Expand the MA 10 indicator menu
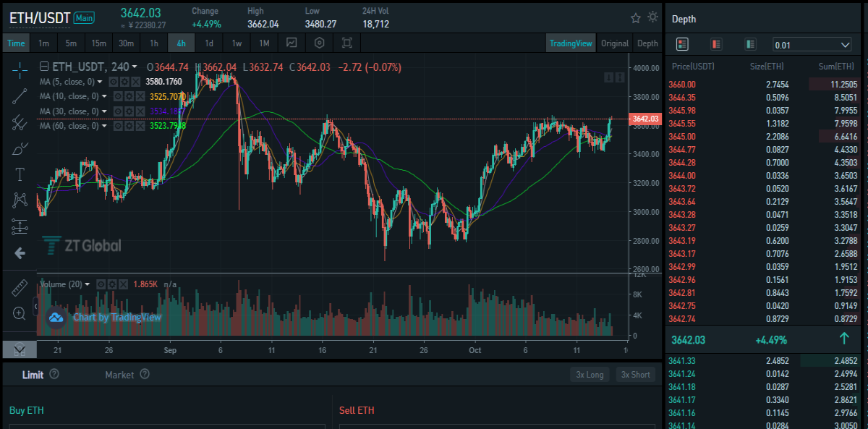 pos(104,96)
